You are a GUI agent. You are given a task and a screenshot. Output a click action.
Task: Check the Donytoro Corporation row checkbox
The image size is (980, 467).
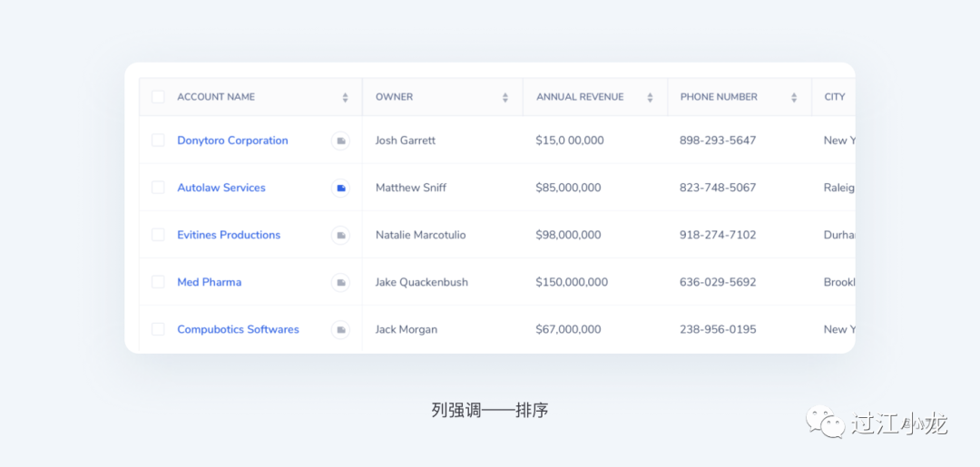point(158,141)
